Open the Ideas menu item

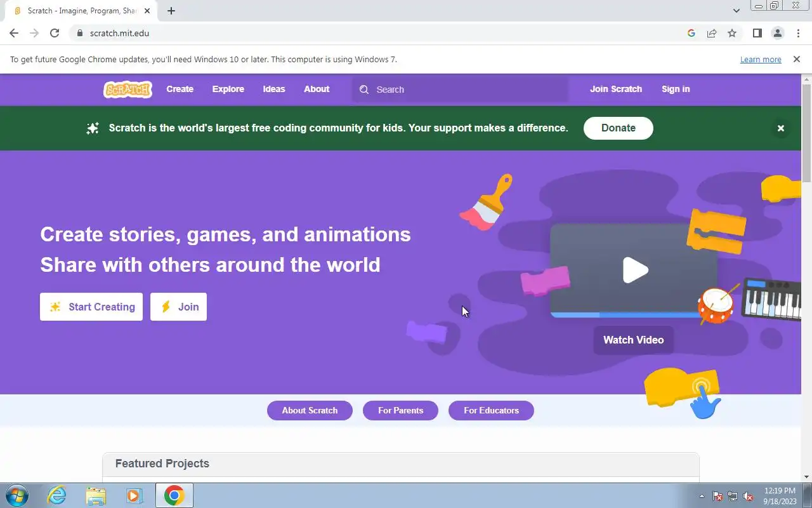click(x=274, y=90)
